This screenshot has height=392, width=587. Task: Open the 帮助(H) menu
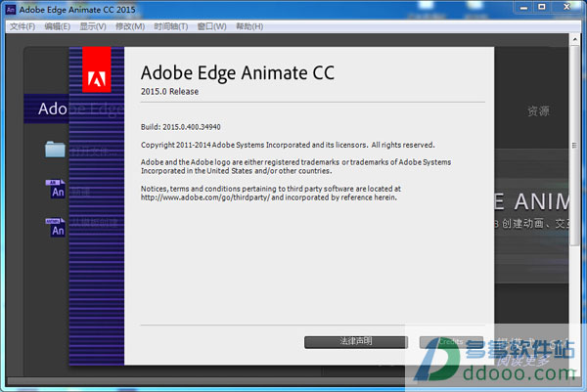[x=249, y=26]
